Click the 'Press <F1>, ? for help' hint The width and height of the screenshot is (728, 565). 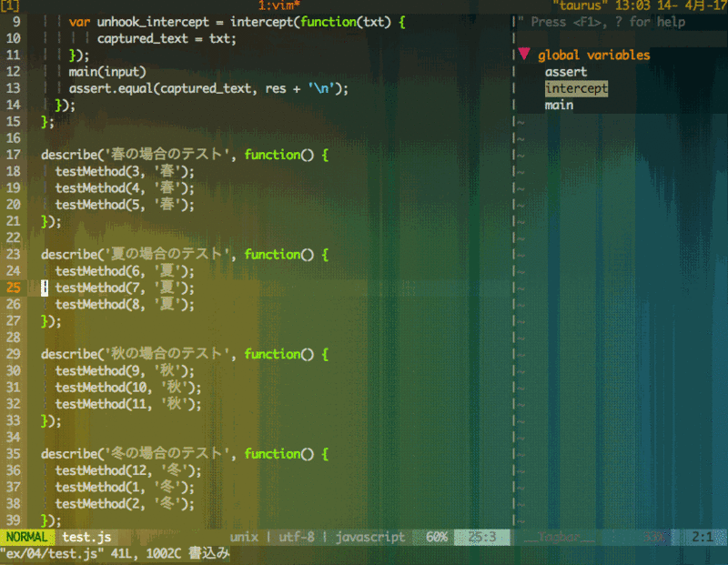pyautogui.click(x=608, y=22)
